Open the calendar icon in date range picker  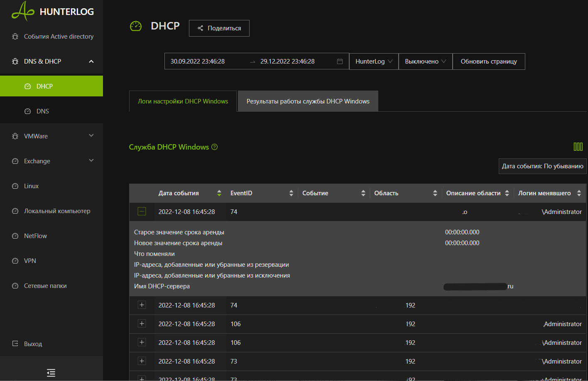tap(340, 61)
